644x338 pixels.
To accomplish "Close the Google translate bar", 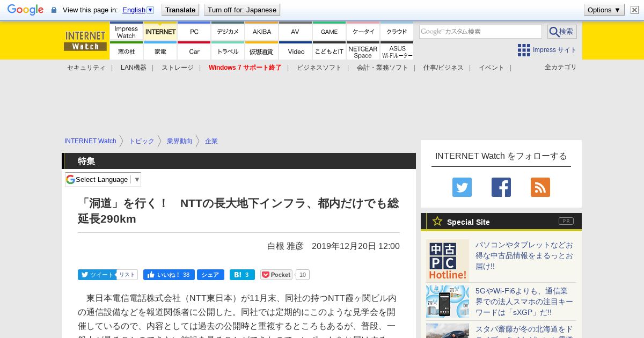I will (634, 10).
